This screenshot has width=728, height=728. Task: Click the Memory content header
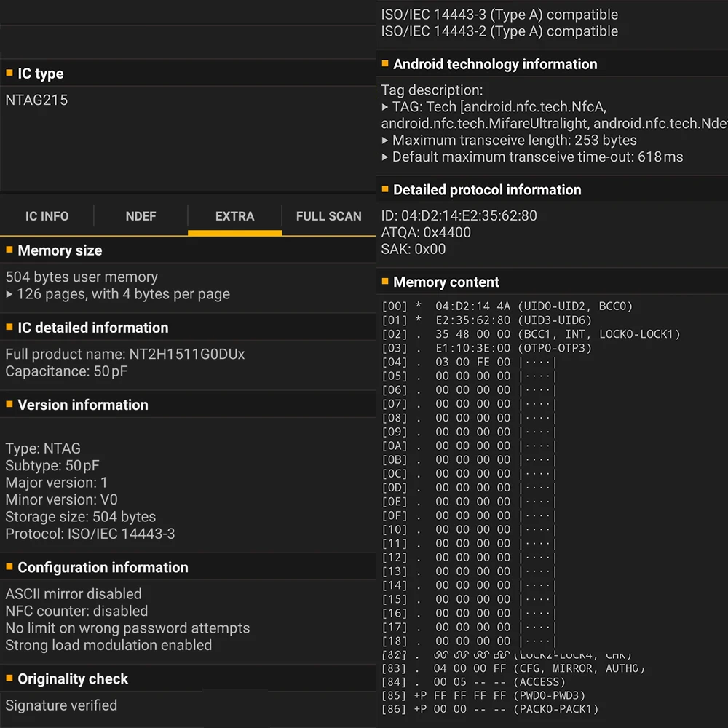pos(552,282)
